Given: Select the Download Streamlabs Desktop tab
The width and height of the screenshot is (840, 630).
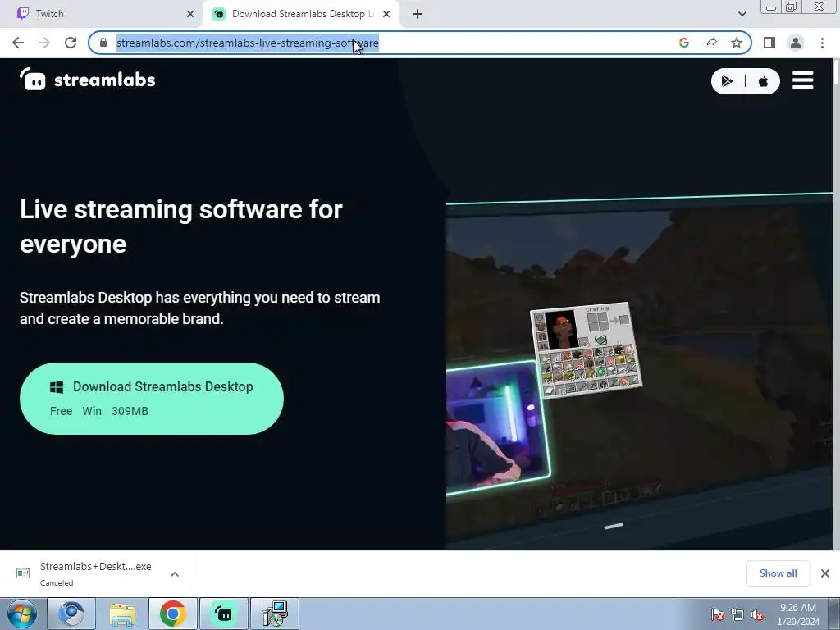Looking at the screenshot, I should pyautogui.click(x=301, y=14).
